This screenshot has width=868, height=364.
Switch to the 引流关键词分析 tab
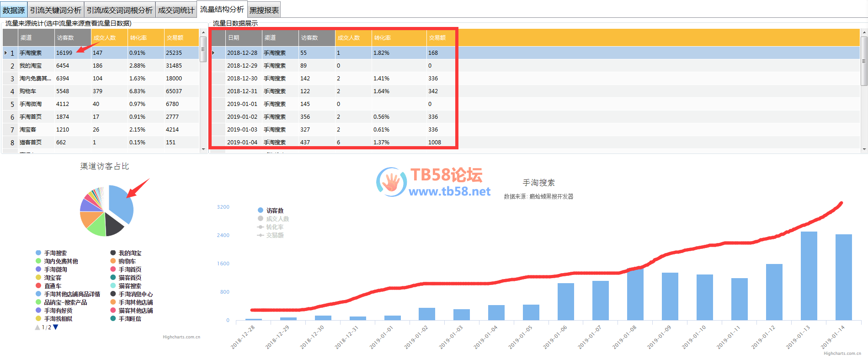click(x=56, y=10)
